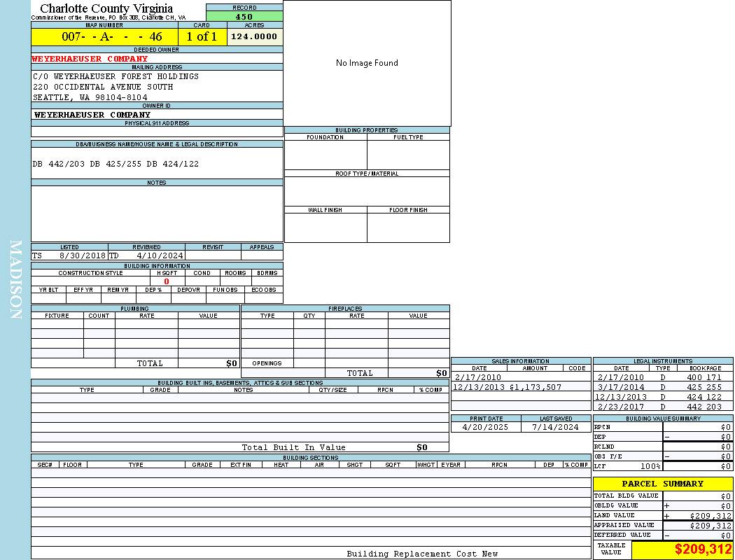Click the 'No Image Found' photo placeholder
Image resolution: width=735 pixels, height=560 pixels.
point(367,63)
